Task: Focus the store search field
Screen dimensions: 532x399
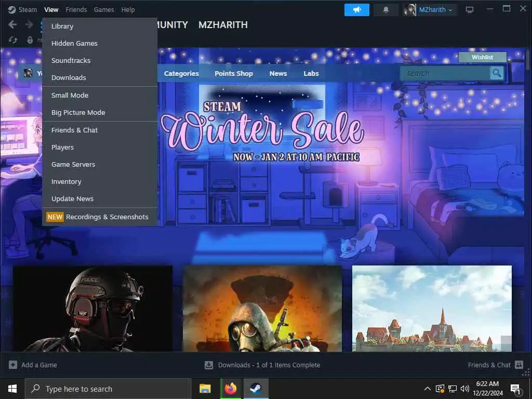Action: pos(445,73)
